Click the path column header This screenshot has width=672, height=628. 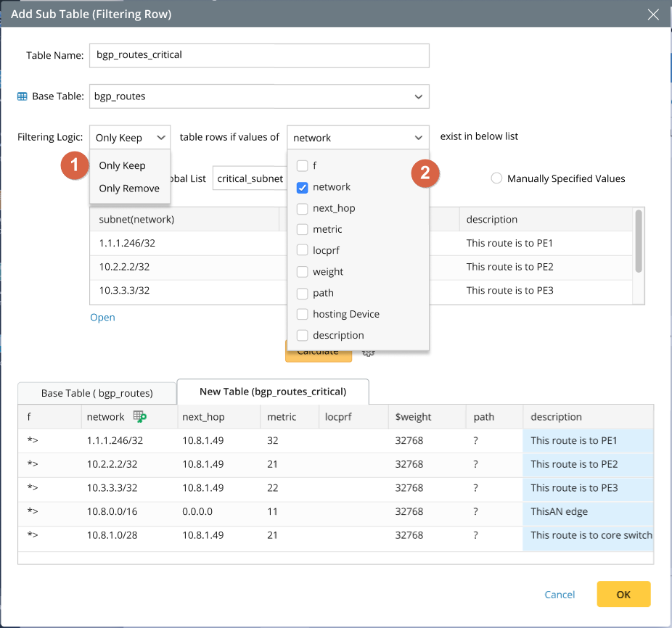pos(494,417)
